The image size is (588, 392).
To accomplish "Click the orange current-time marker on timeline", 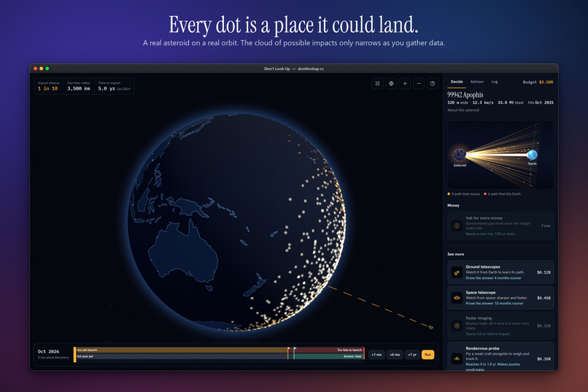I will click(74, 355).
